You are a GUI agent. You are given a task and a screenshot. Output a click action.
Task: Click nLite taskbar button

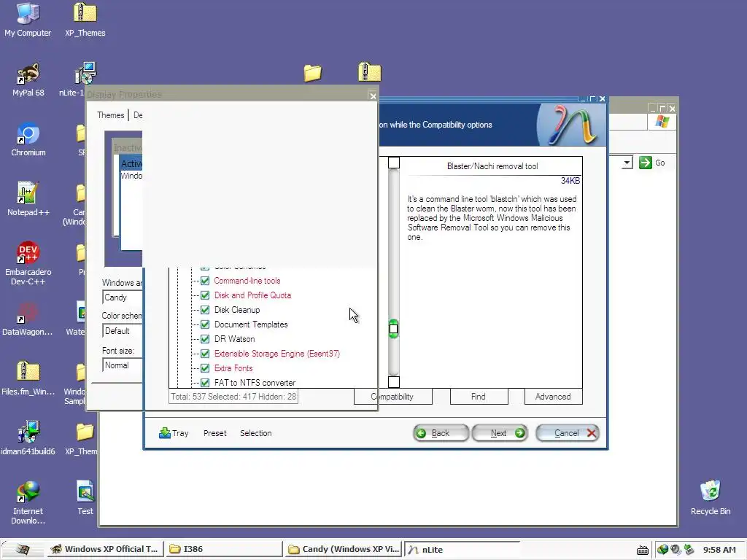coord(461,549)
